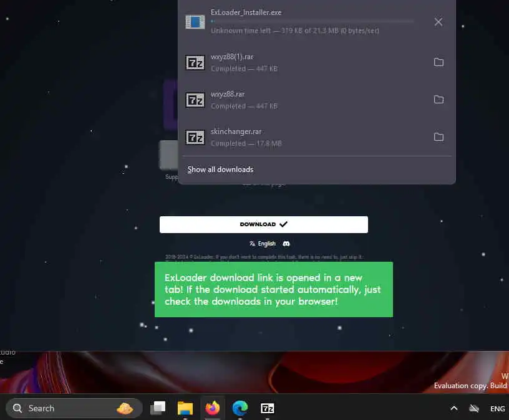Change page language from English
This screenshot has height=420, width=509.
[x=262, y=244]
